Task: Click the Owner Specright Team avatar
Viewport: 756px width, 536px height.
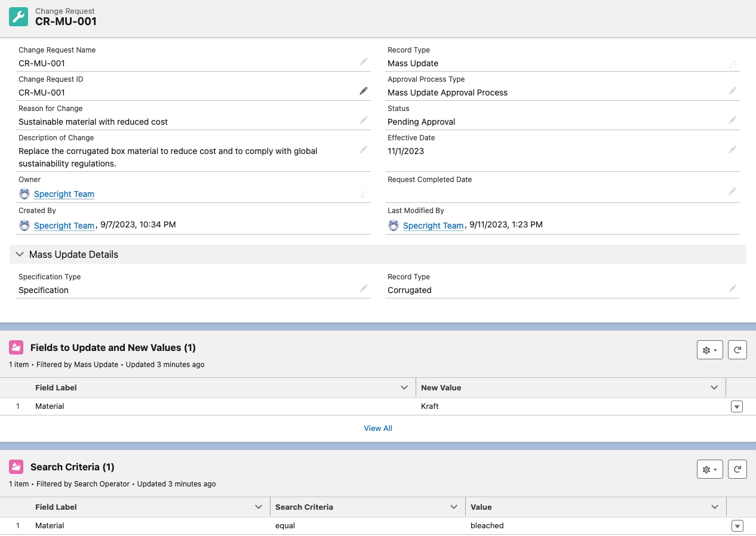Action: 24,194
